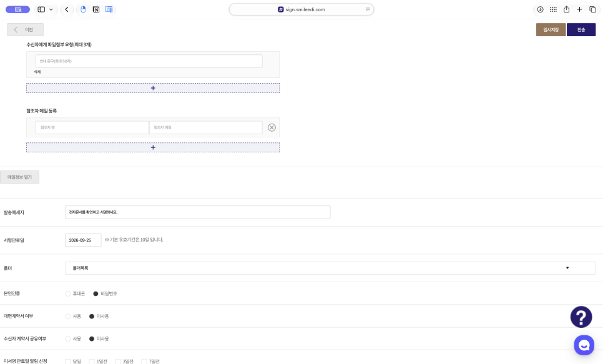603x364 pixels.
Task: Select 미사용 for 대면계약서 여부
Action: point(92,317)
